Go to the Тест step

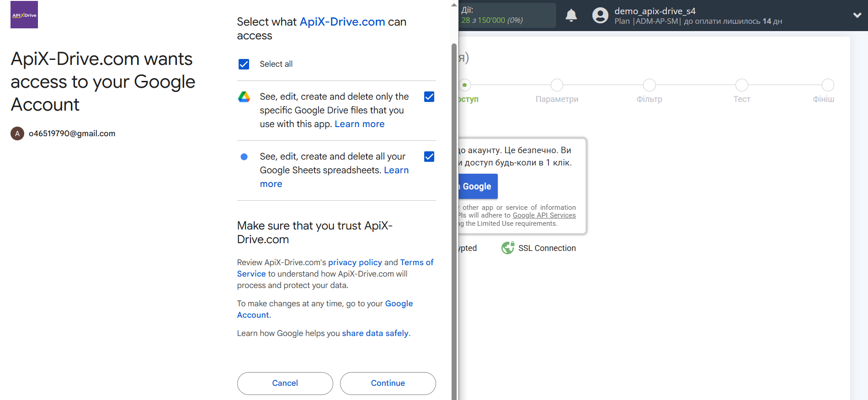tap(742, 91)
